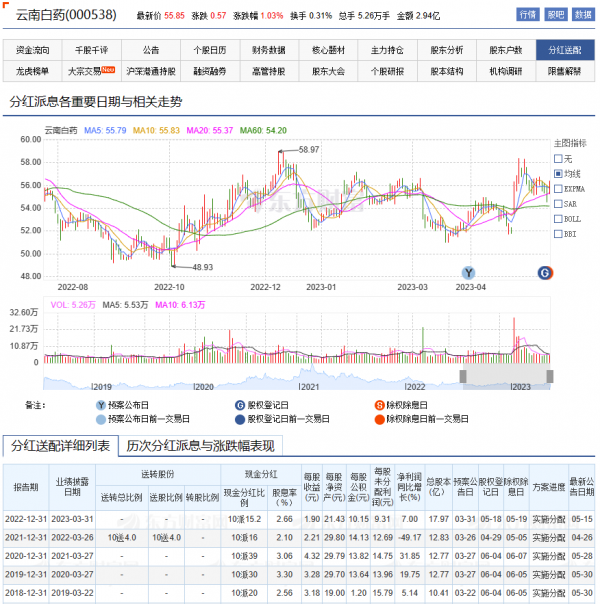Click the 股权登记日 legend icon

point(241,404)
